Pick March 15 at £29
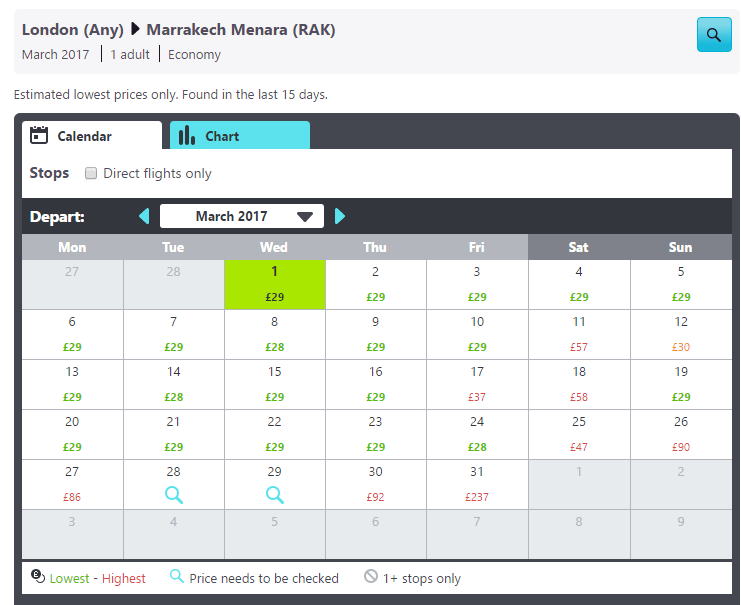 click(275, 385)
